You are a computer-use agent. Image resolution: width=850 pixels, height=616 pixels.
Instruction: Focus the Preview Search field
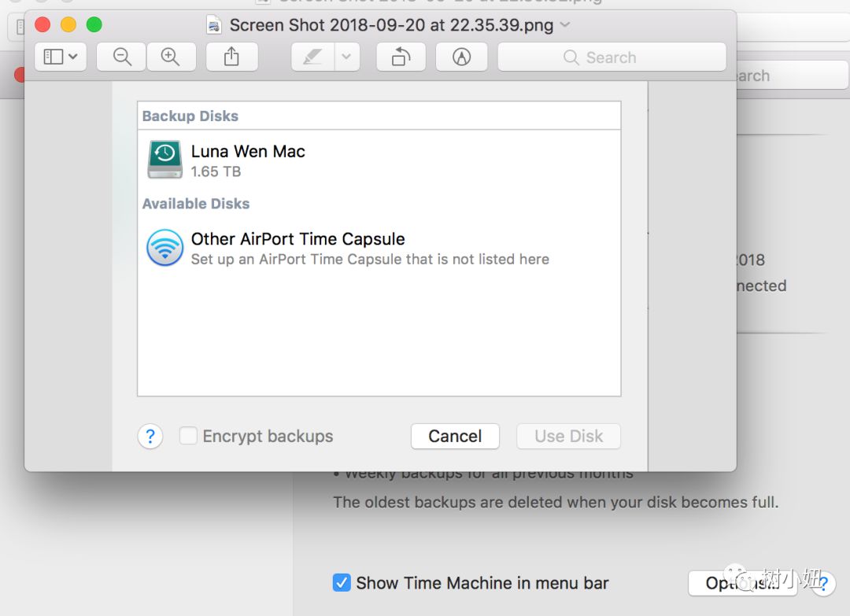click(x=612, y=57)
